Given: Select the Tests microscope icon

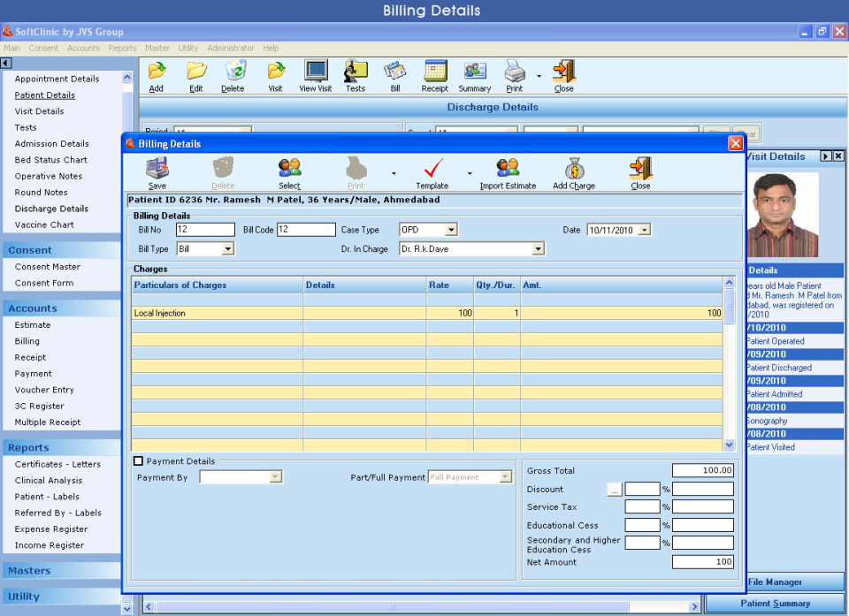Looking at the screenshot, I should tap(356, 75).
